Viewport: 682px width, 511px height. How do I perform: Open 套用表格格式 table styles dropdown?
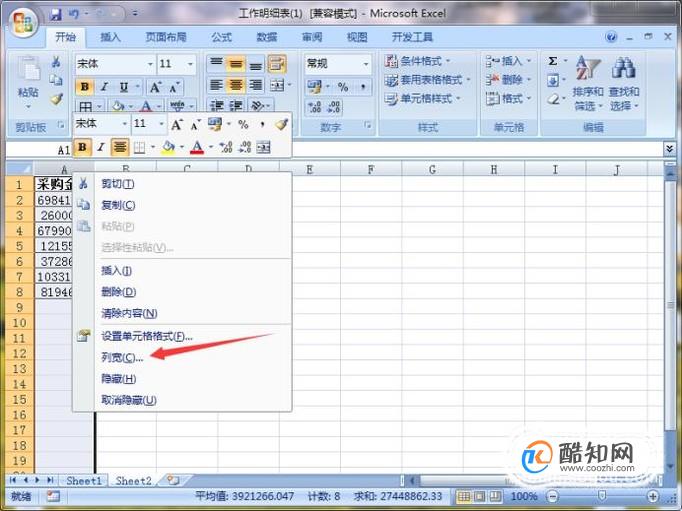(428, 80)
